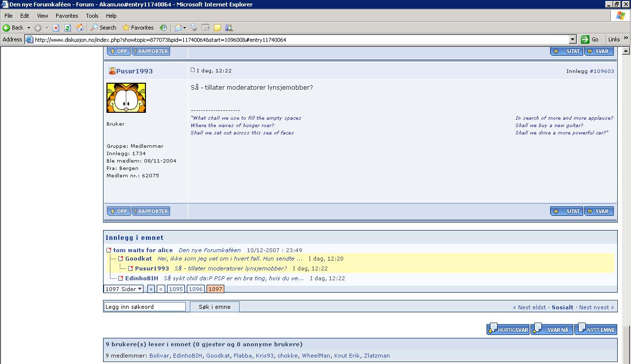The width and height of the screenshot is (631, 364).
Task: Click the Garfield avatar image
Action: [126, 98]
